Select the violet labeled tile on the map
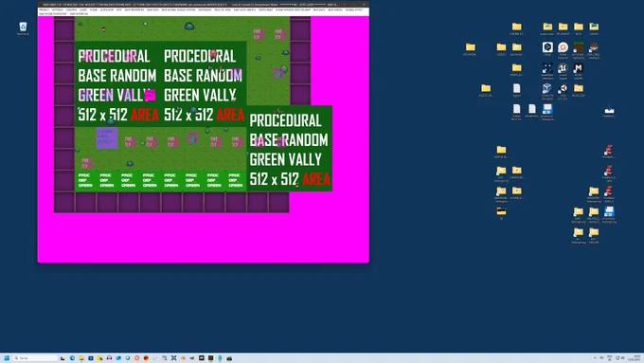Image resolution: width=644 pixels, height=363 pixels. [x=107, y=138]
